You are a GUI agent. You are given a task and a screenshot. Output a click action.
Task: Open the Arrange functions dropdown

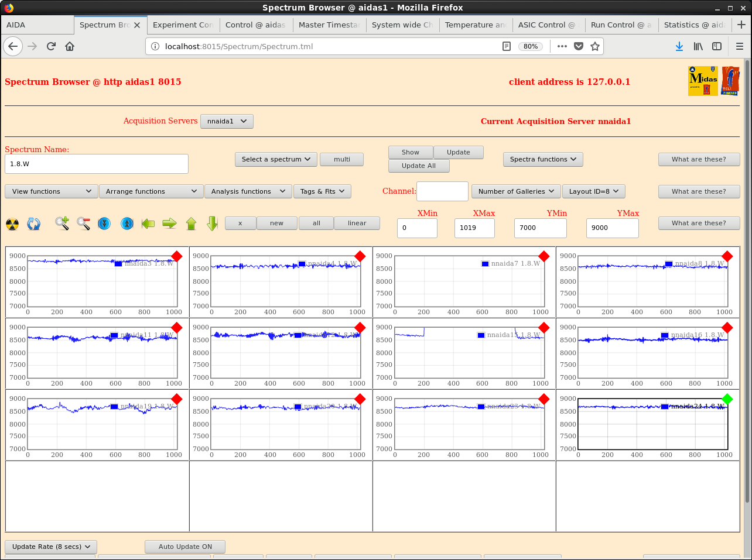tap(151, 191)
